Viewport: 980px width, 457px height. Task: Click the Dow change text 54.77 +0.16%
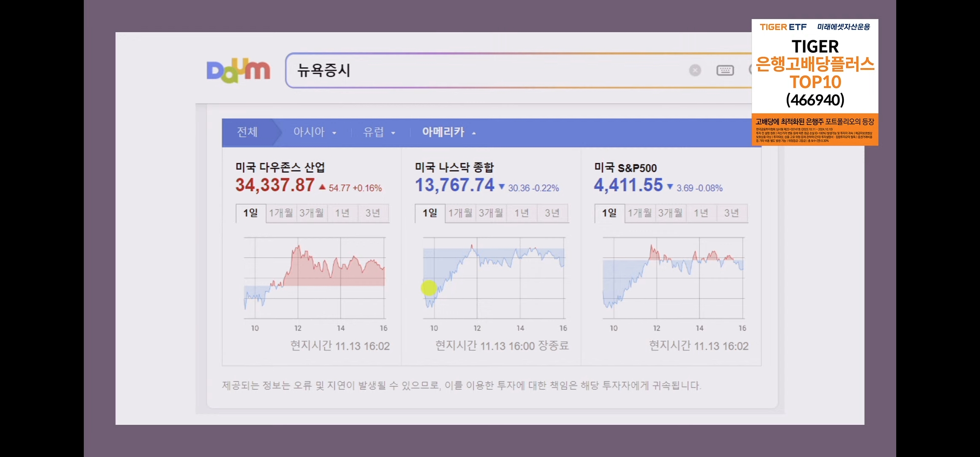[x=355, y=188]
